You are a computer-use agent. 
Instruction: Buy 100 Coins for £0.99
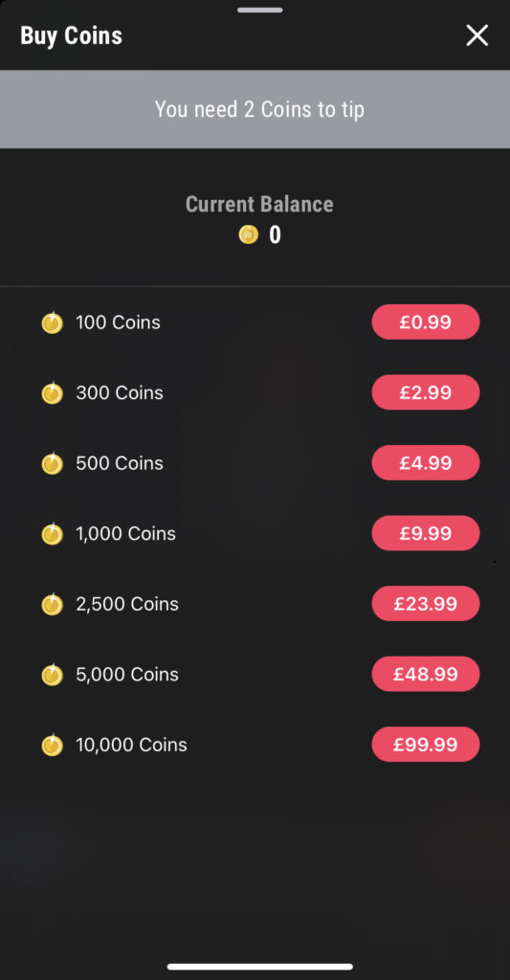pyautogui.click(x=426, y=322)
